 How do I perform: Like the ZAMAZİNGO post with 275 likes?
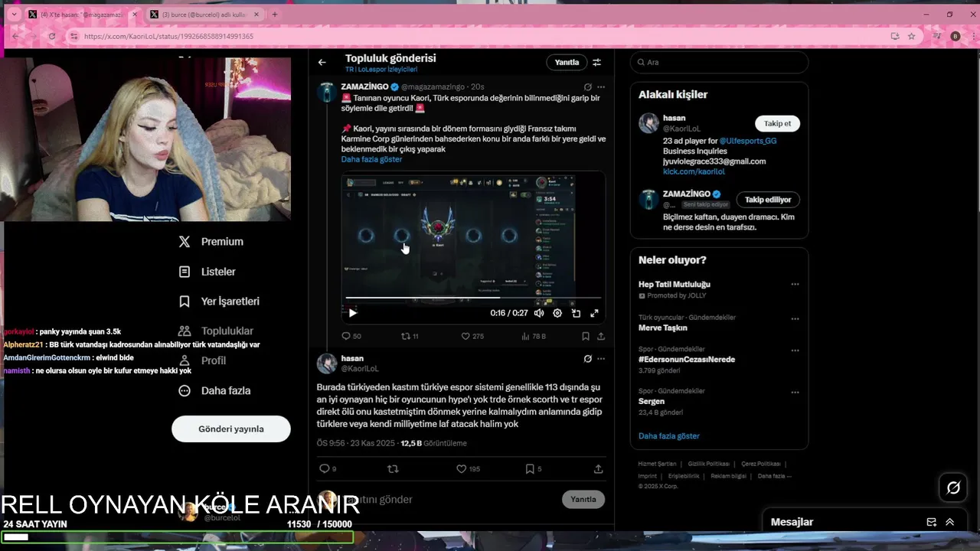point(472,336)
